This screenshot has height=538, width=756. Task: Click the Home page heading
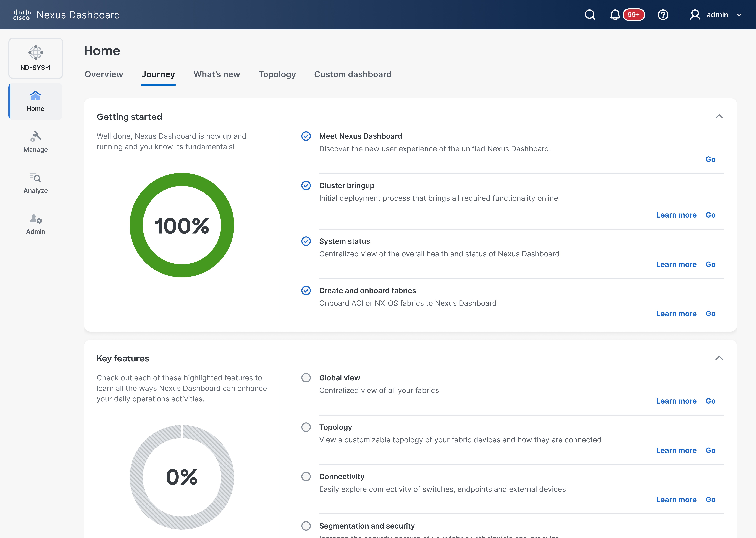[102, 51]
